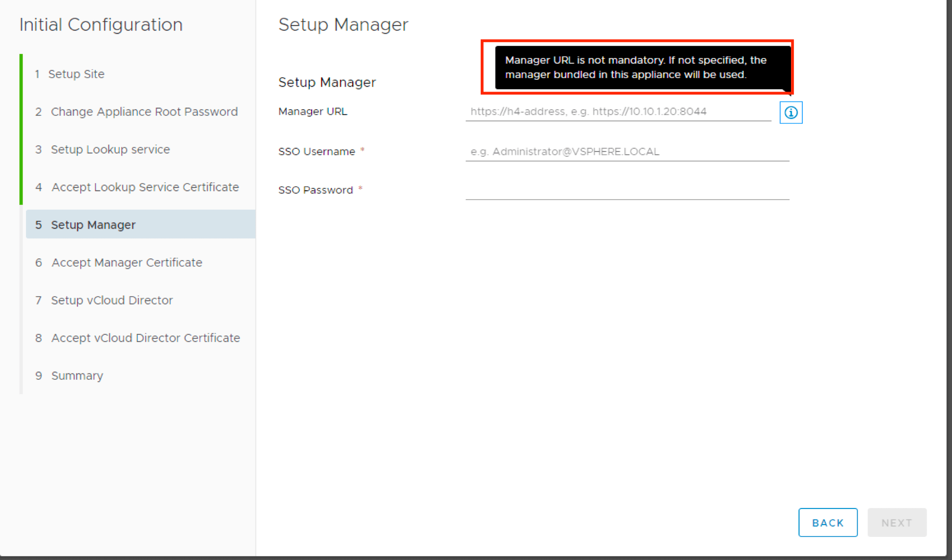Open step 4 Accept Lookup Service Certificate
The width and height of the screenshot is (952, 560).
tap(145, 187)
